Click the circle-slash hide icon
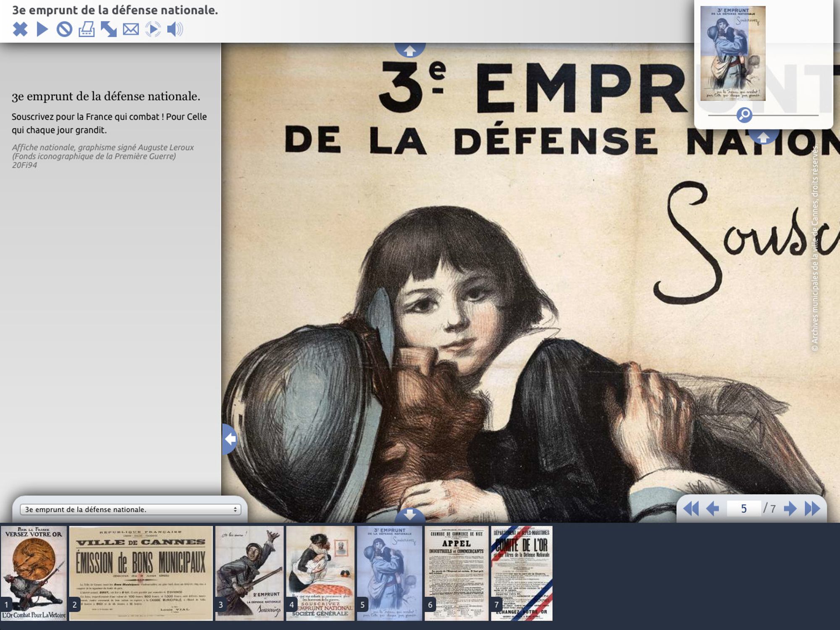840x630 pixels. pyautogui.click(x=64, y=29)
